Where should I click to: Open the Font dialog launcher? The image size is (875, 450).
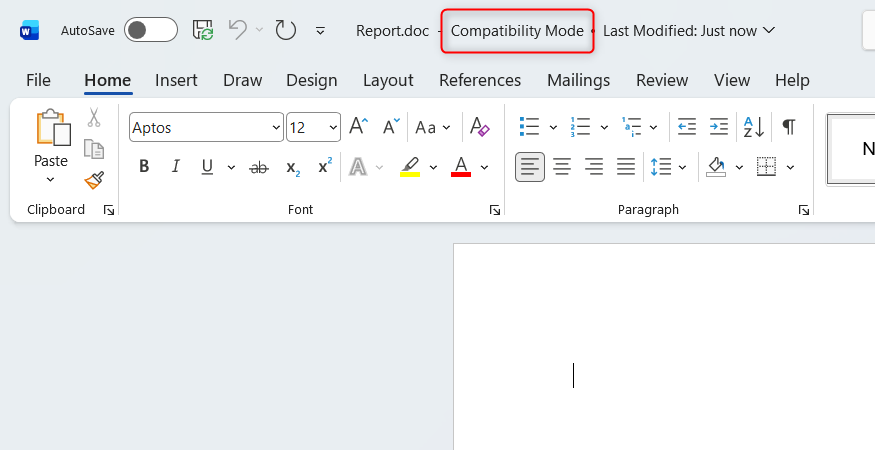494,210
